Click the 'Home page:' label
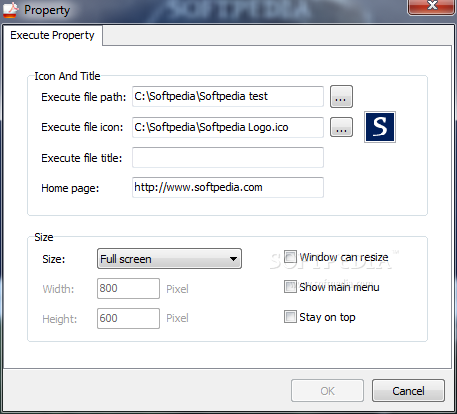This screenshot has height=414, width=457. (x=70, y=188)
